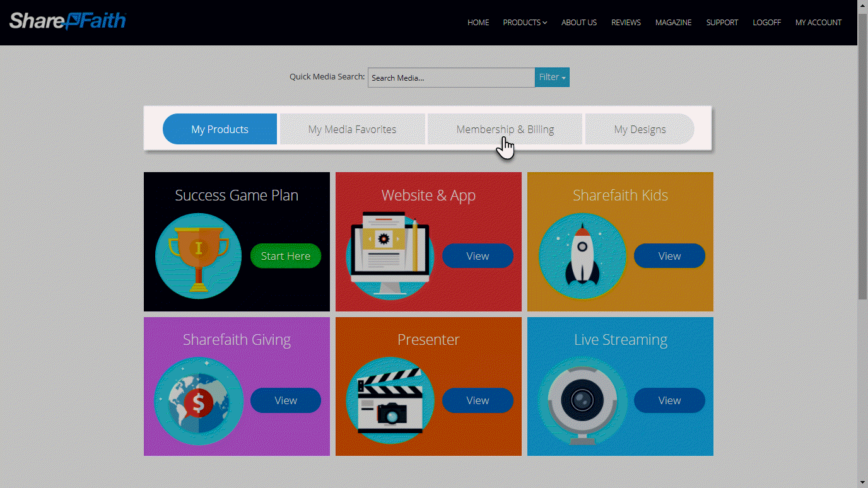Click the Success Game Plan title
868x488 pixels.
tap(237, 195)
